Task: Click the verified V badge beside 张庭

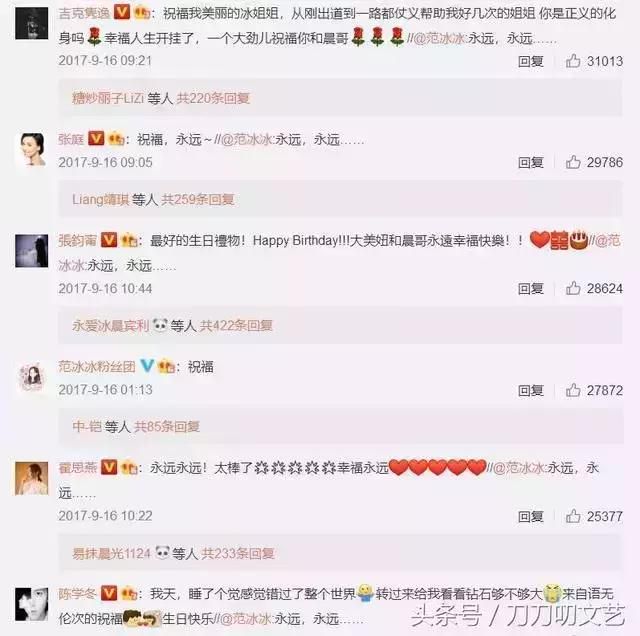Action: click(x=96, y=139)
